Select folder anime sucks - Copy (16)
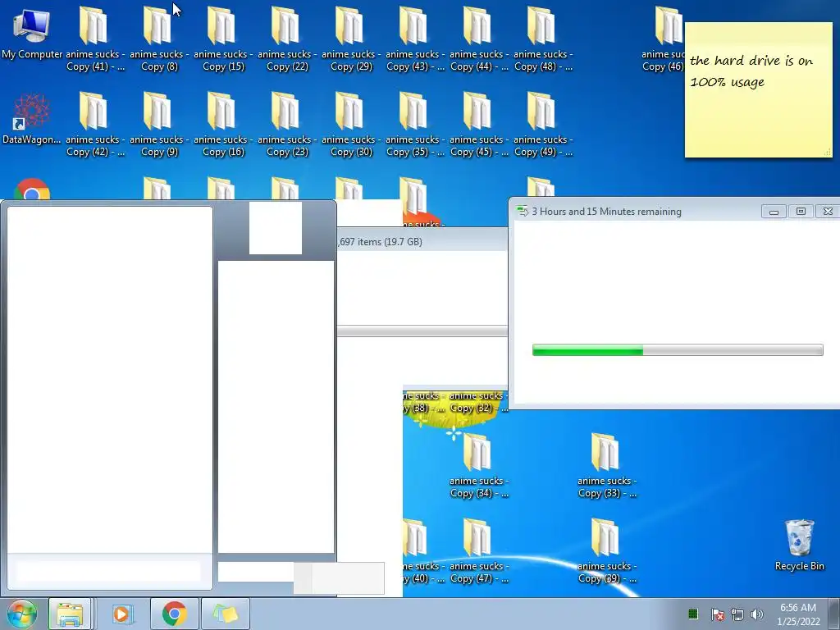The image size is (840, 630). click(x=223, y=125)
